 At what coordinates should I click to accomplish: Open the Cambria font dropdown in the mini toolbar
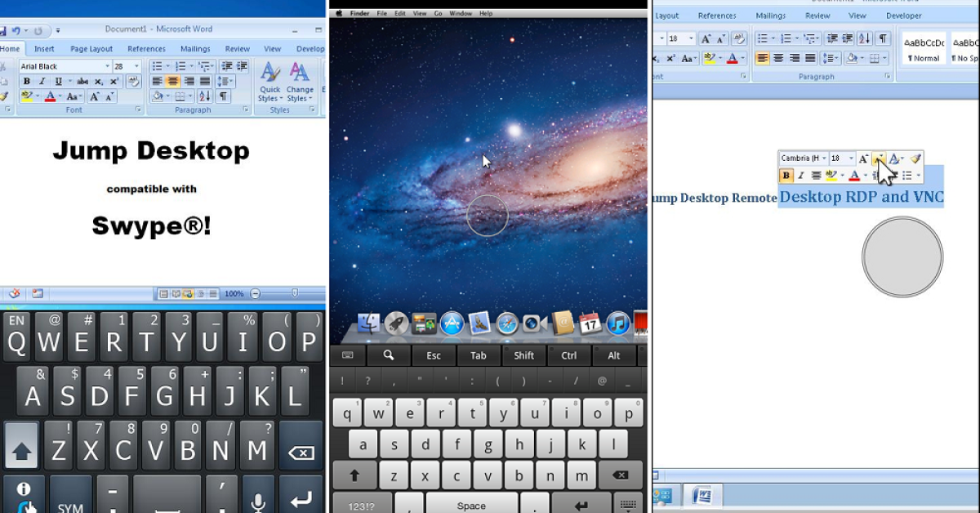(824, 158)
